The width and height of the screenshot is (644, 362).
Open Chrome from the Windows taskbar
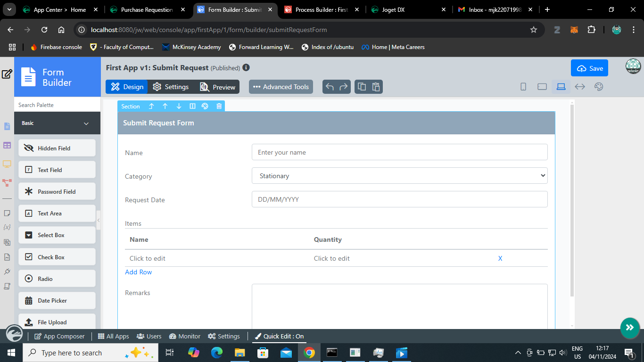pos(309,353)
